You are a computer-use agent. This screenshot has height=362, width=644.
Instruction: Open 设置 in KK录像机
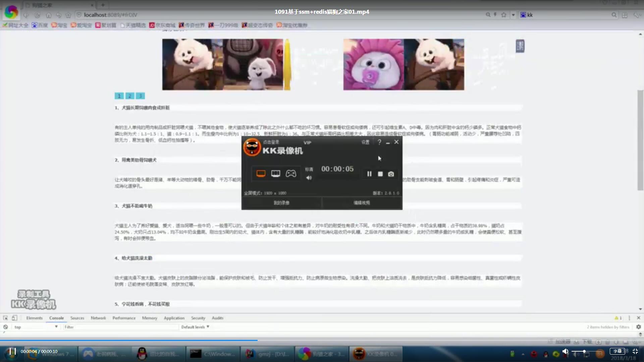365,142
